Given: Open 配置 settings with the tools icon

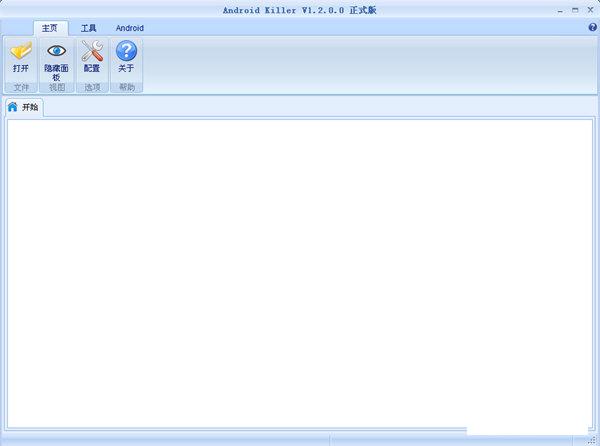Looking at the screenshot, I should (x=92, y=51).
